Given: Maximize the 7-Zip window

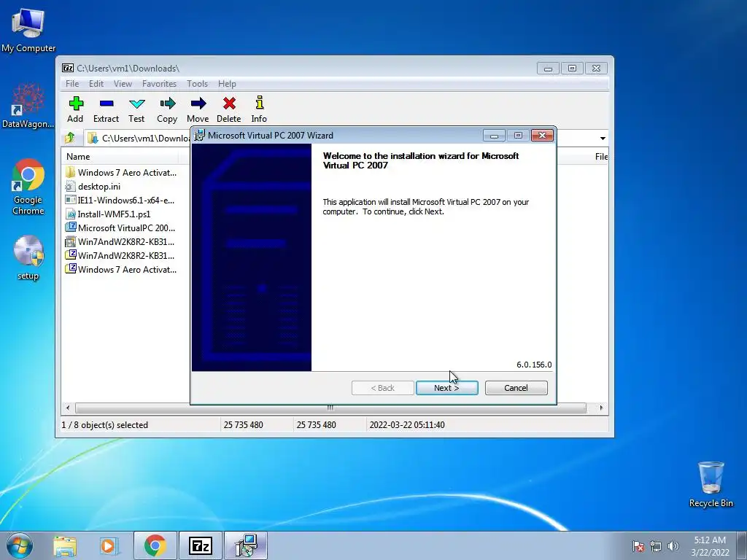Looking at the screenshot, I should tap(572, 68).
